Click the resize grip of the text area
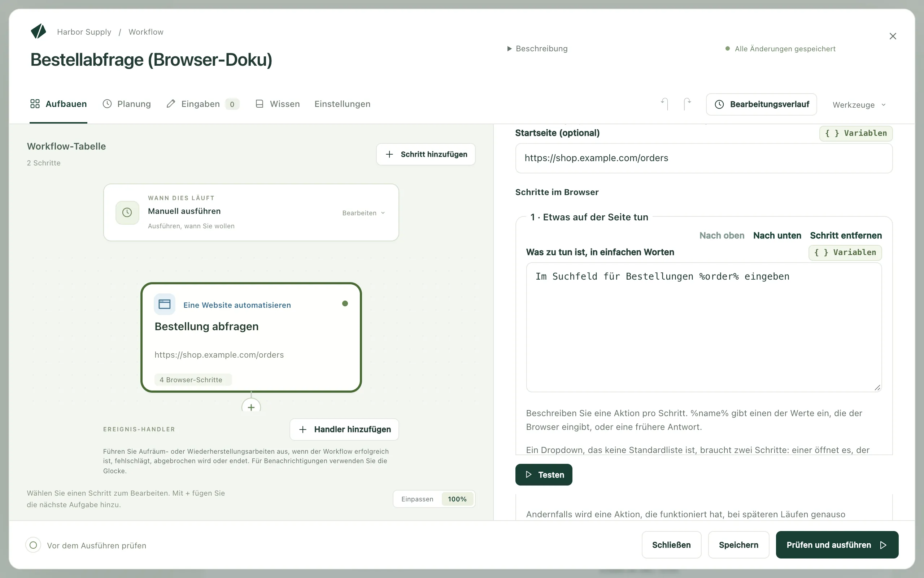Image resolution: width=924 pixels, height=578 pixels. [877, 388]
